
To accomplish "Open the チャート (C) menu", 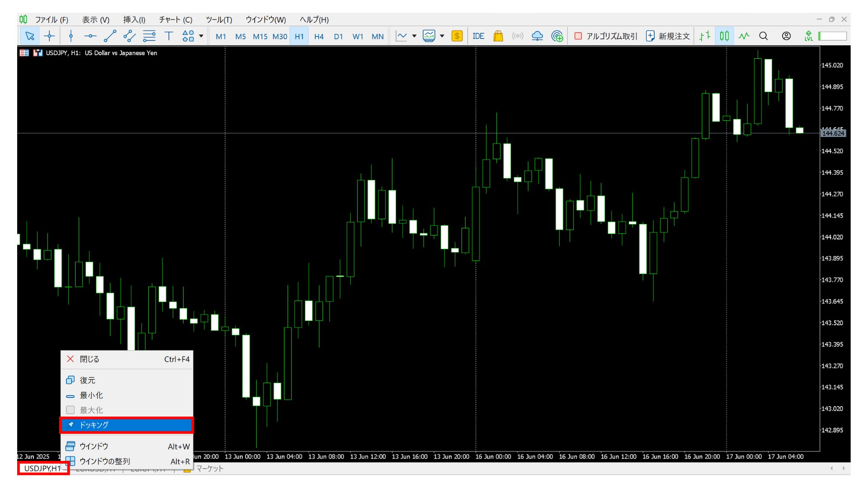I will point(175,19).
